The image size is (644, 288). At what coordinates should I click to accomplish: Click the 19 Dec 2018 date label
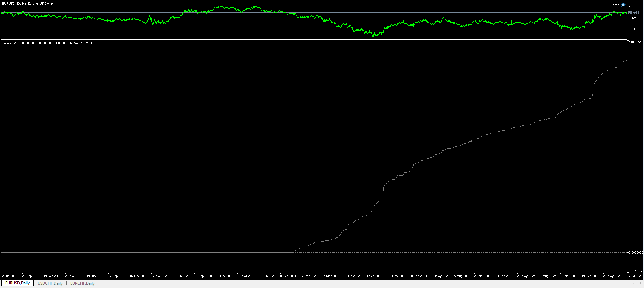pos(52,276)
